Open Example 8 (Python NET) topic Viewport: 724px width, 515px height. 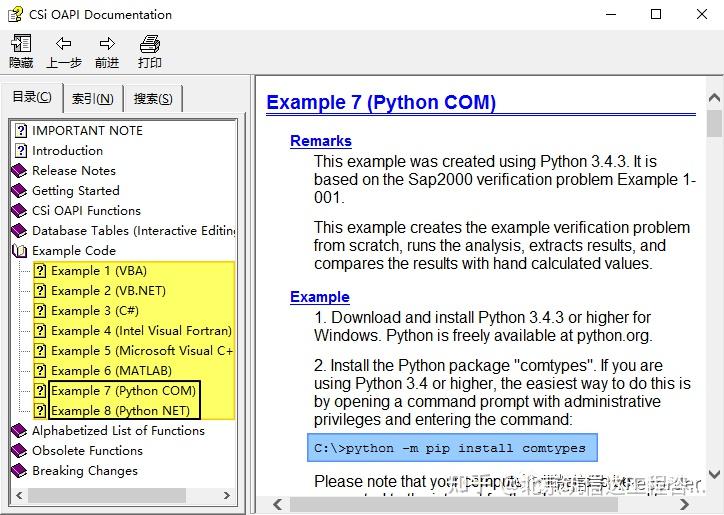[x=121, y=411]
